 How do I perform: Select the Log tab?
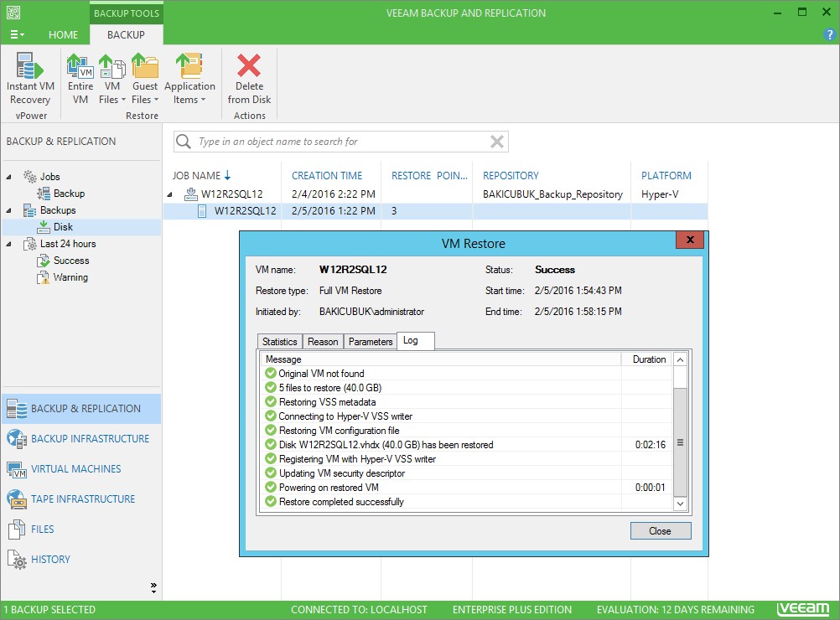pos(416,340)
